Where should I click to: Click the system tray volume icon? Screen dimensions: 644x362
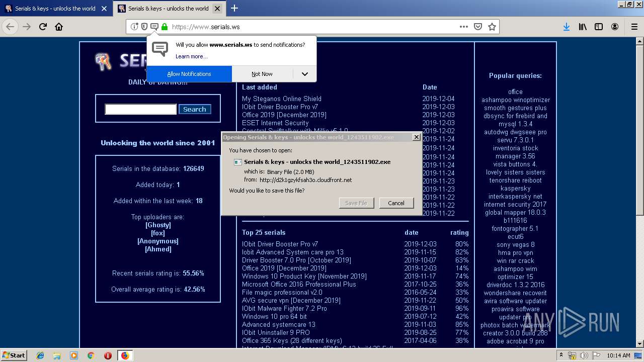[x=584, y=355]
